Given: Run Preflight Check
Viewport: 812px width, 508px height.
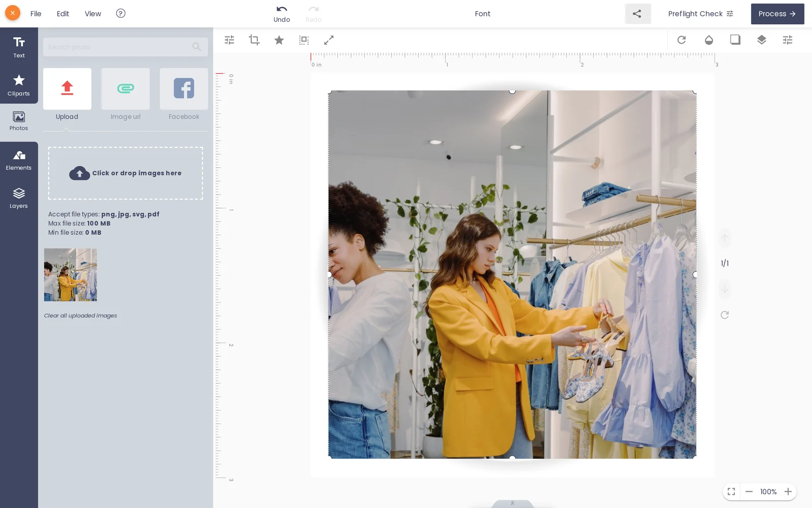Looking at the screenshot, I should pos(700,14).
